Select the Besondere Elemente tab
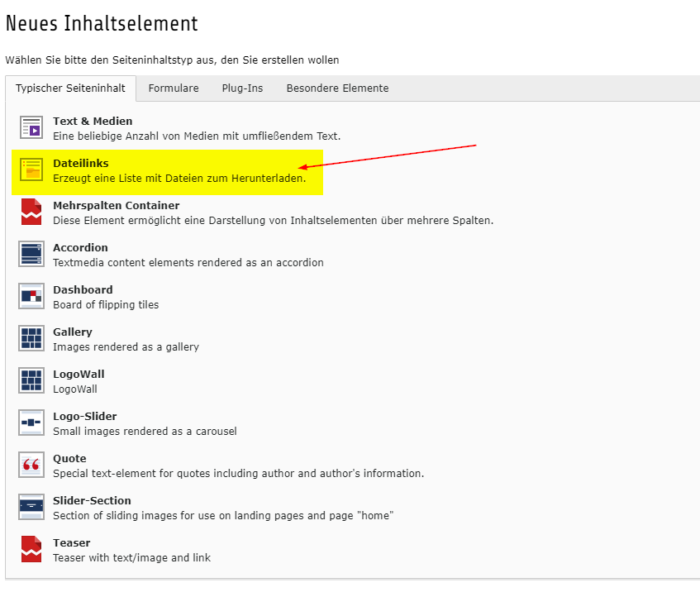700x616 pixels. tap(337, 88)
